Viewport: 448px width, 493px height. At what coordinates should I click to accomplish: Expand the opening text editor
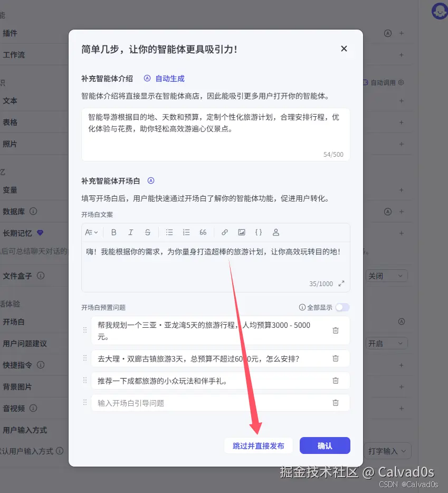coord(341,283)
